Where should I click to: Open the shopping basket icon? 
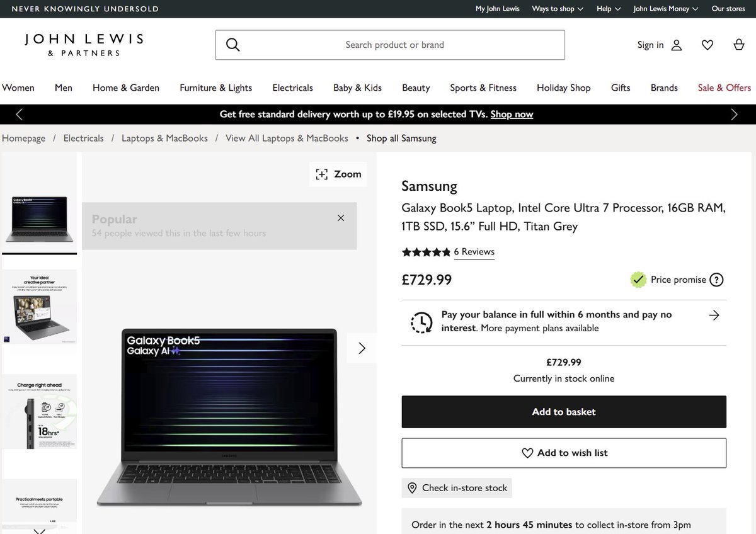pos(738,45)
